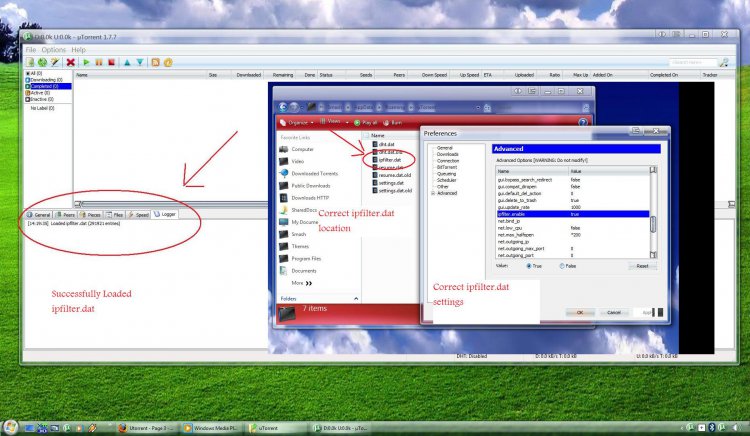Image resolution: width=750 pixels, height=436 pixels.
Task: Click the uTorrent search input field
Action: coord(693,62)
